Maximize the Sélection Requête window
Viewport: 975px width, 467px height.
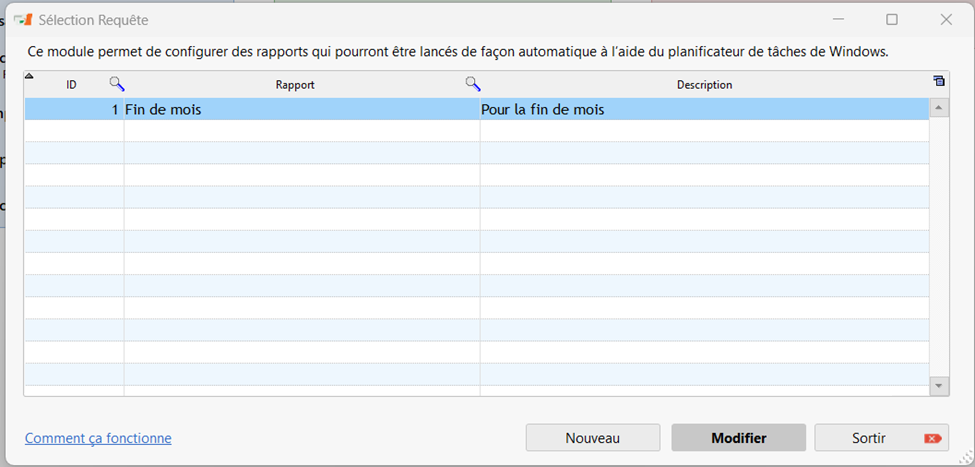pyautogui.click(x=892, y=20)
